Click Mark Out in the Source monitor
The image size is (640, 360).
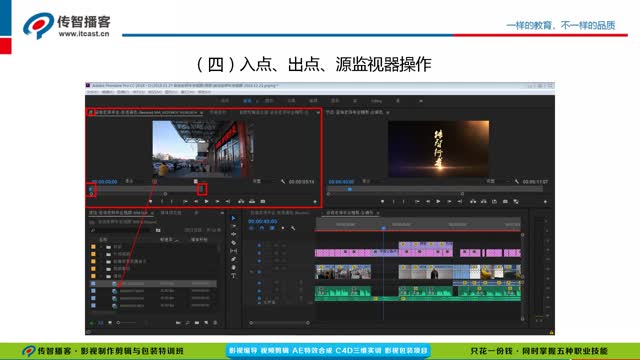171,202
